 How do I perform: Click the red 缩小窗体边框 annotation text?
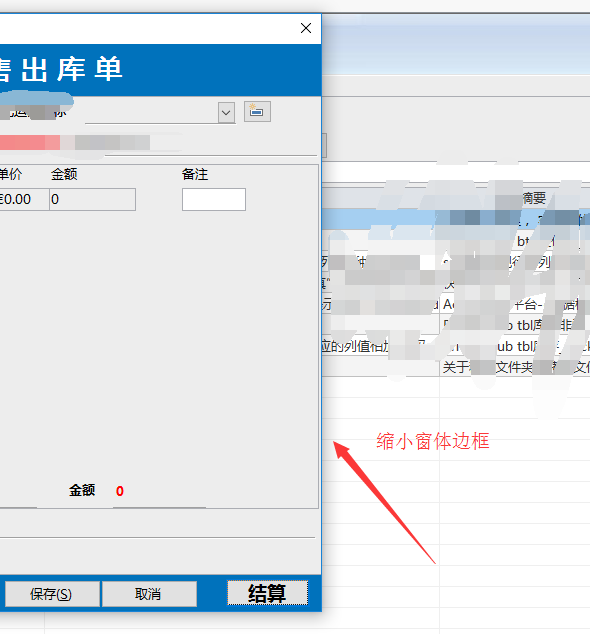(x=433, y=441)
